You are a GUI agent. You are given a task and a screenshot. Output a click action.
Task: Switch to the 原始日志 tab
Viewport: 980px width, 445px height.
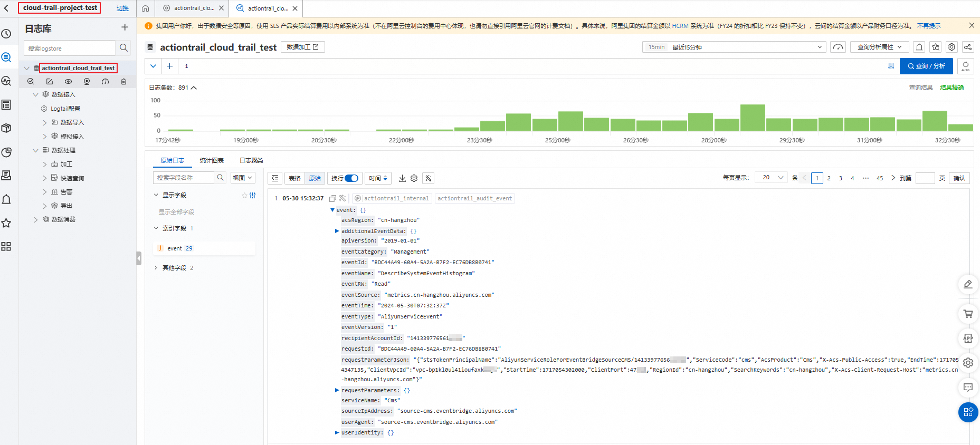point(173,160)
